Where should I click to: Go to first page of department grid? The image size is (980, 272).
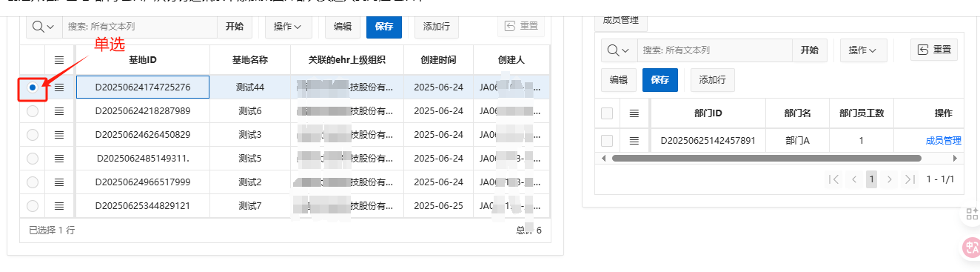tap(834, 179)
